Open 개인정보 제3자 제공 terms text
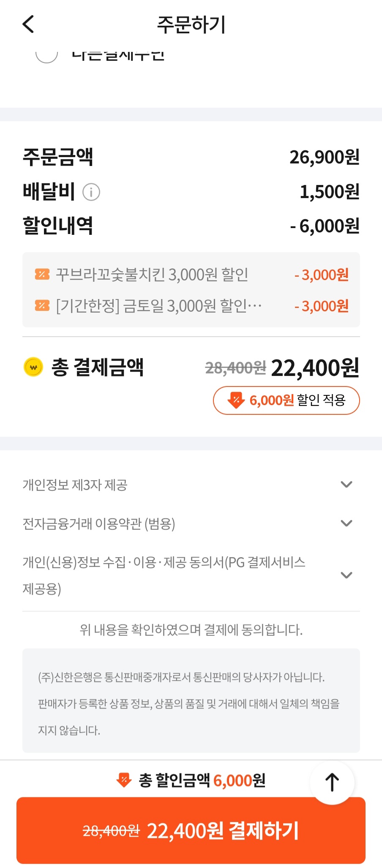 75,485
